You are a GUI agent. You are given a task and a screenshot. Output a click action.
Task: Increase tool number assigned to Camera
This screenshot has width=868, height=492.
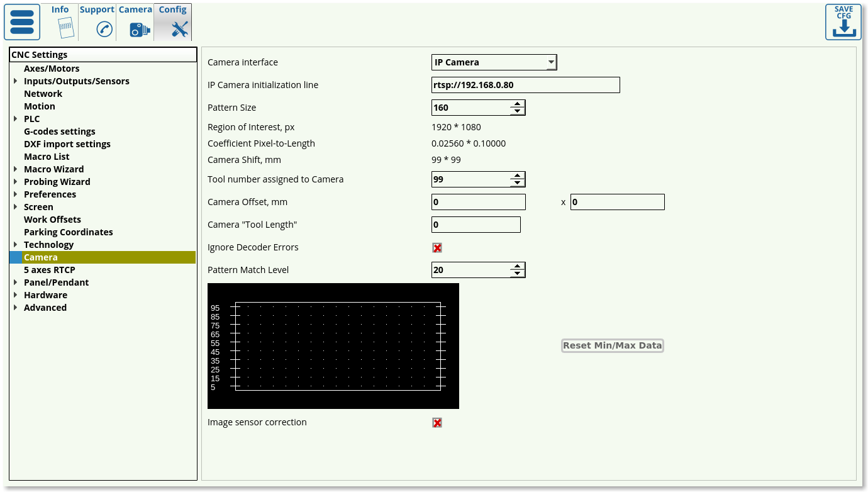517,176
